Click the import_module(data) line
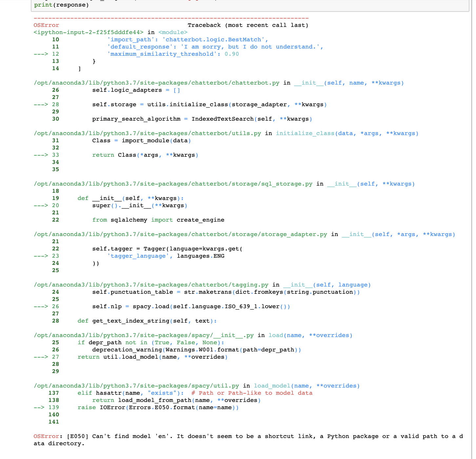Viewport: 476px width, 459px height. coord(142,141)
